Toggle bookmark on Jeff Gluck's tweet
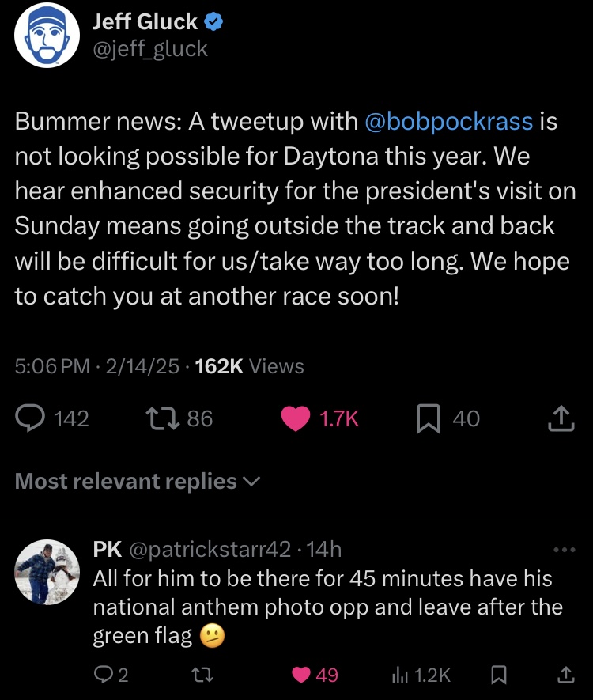Image resolution: width=593 pixels, height=700 pixels. tap(428, 418)
